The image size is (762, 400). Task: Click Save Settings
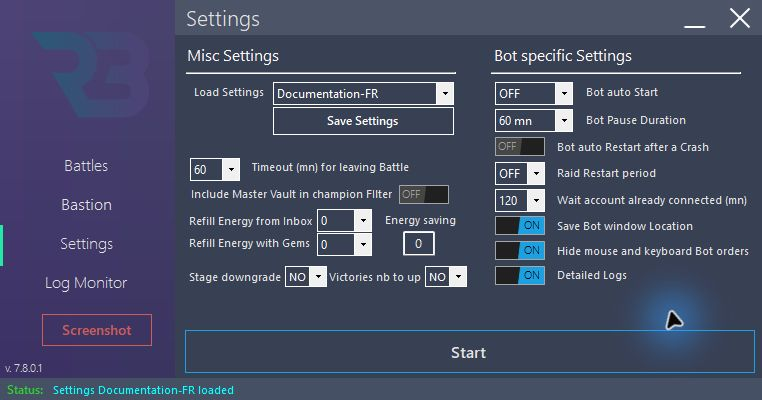363,121
